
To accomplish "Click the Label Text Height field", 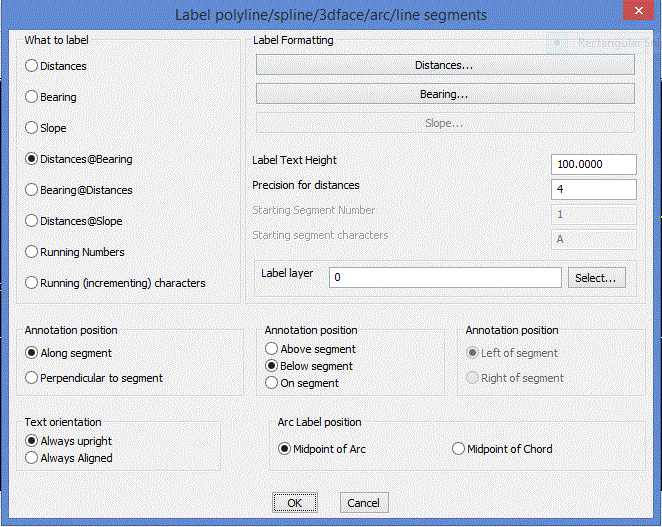I will coord(593,165).
